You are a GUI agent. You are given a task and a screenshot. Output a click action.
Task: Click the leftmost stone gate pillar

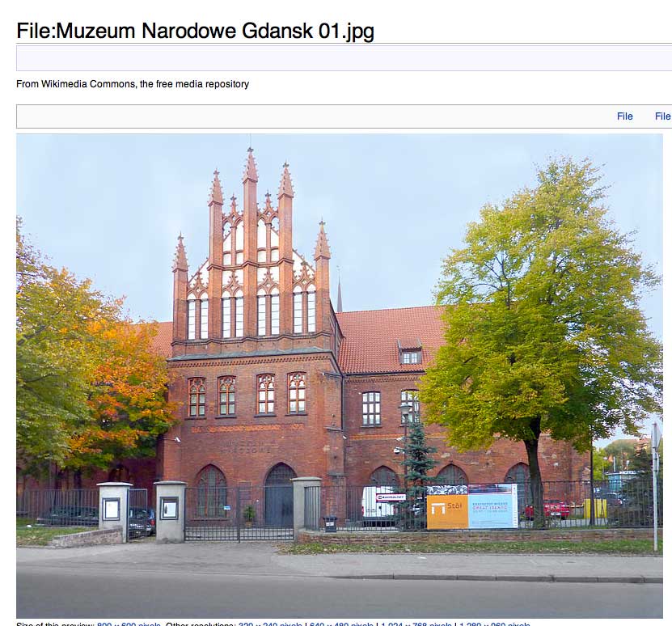coord(114,511)
